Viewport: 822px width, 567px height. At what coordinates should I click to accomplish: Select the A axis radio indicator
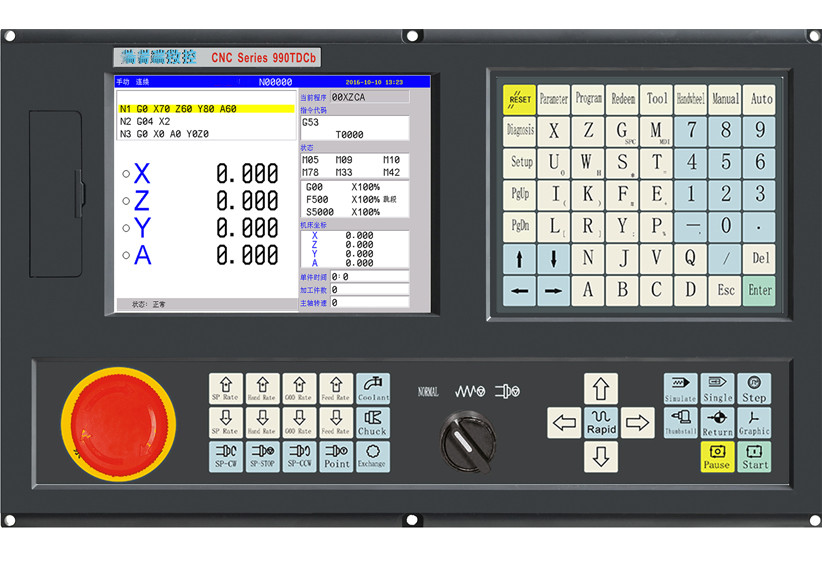[x=126, y=256]
